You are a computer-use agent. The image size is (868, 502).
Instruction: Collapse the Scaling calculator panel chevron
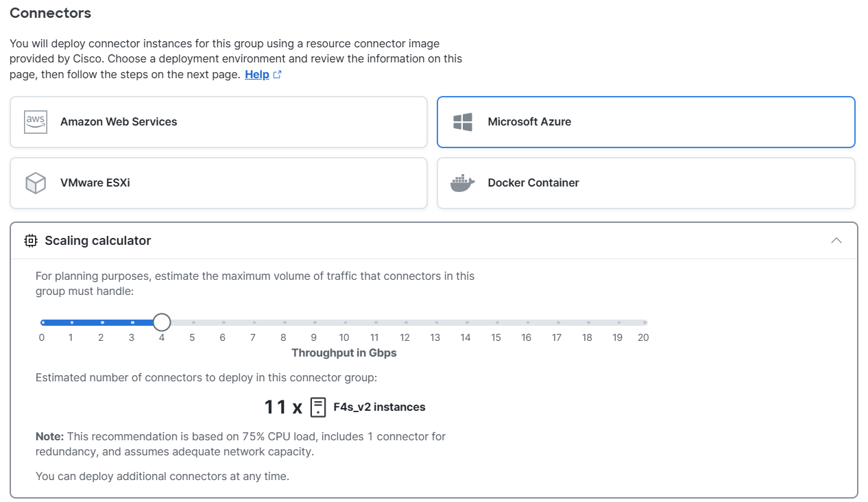tap(836, 241)
